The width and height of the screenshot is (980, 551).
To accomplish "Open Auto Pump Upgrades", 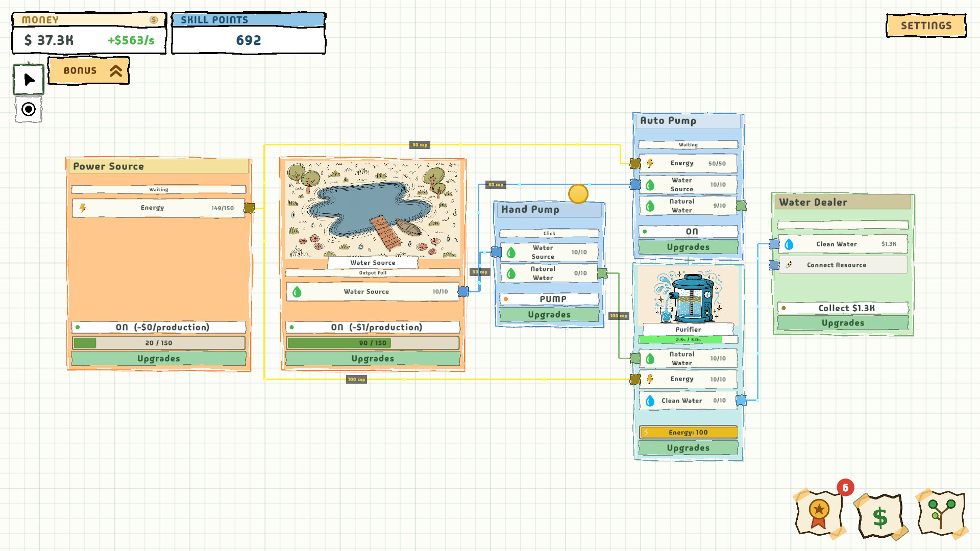I will coord(688,247).
